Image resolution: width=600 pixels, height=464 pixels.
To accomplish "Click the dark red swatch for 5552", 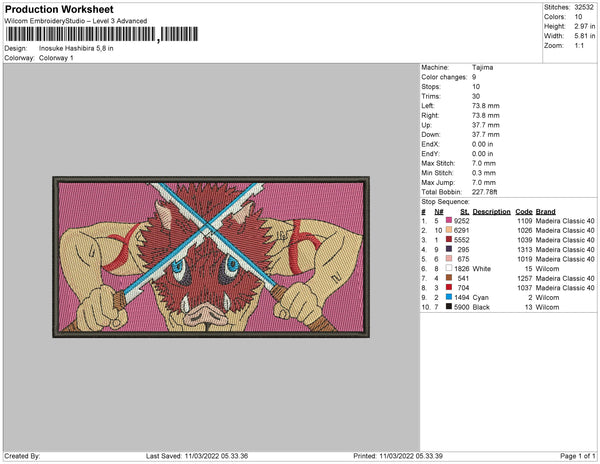I will [x=449, y=239].
